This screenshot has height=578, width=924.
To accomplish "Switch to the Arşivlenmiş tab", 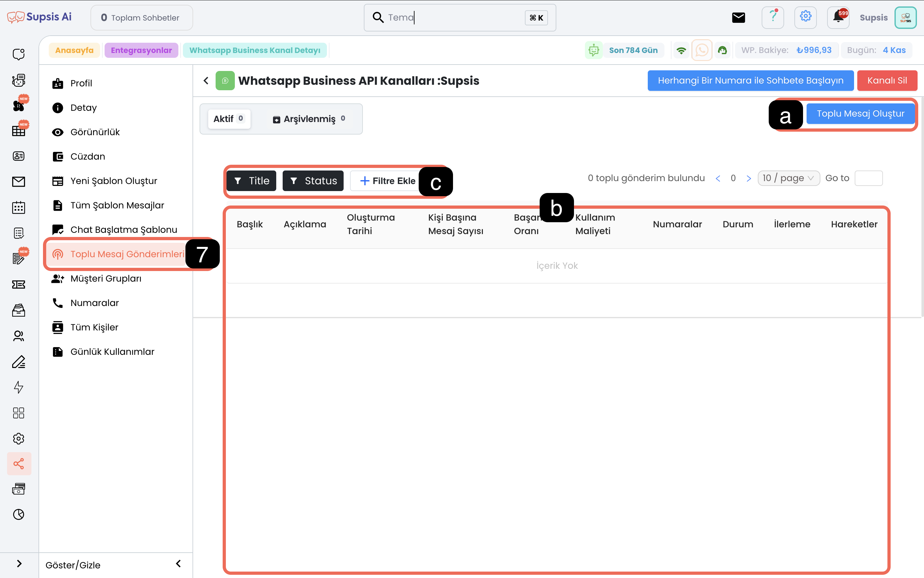I will (309, 119).
